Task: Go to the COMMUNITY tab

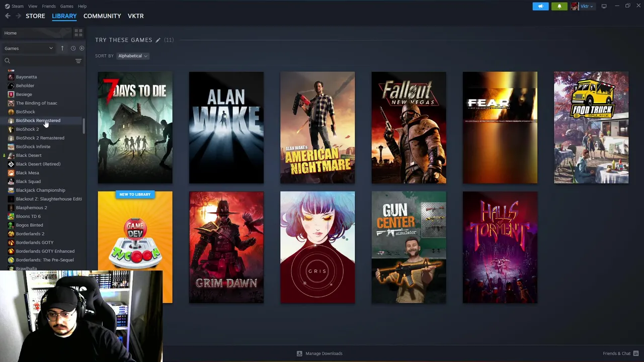Action: 102,16
